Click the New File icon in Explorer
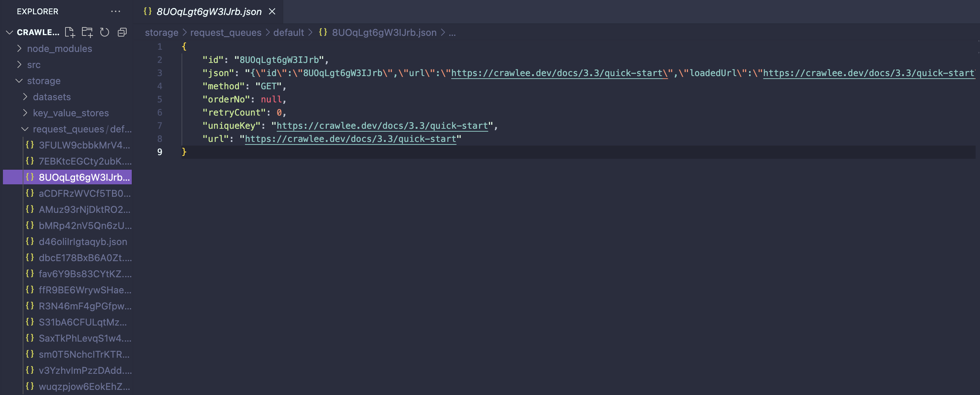The width and height of the screenshot is (980, 395). tap(70, 32)
